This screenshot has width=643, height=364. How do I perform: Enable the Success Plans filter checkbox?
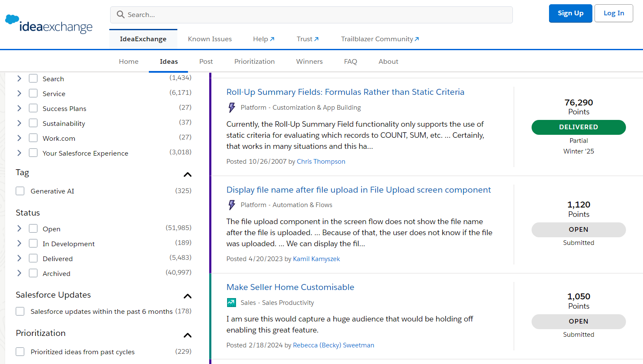click(33, 108)
